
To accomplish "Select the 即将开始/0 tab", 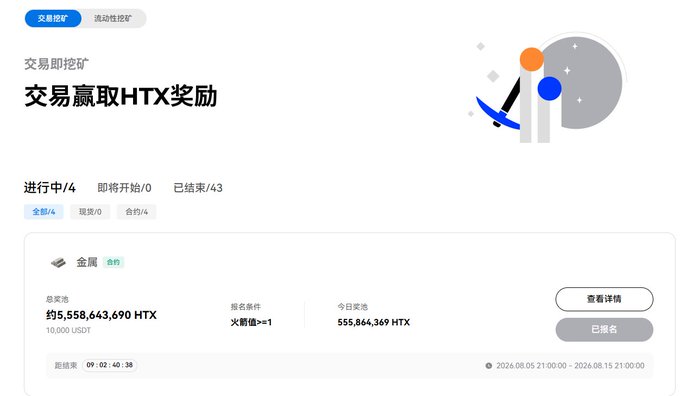I will pos(124,188).
